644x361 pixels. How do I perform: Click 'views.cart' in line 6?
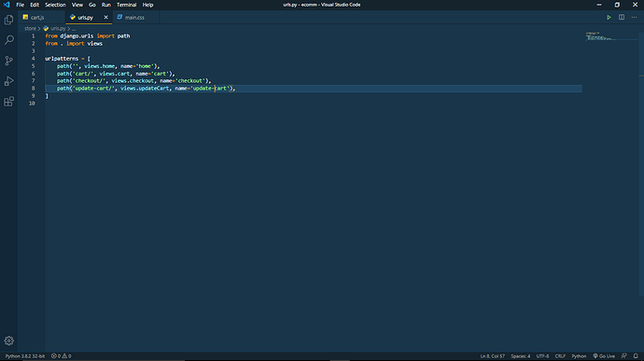point(115,74)
